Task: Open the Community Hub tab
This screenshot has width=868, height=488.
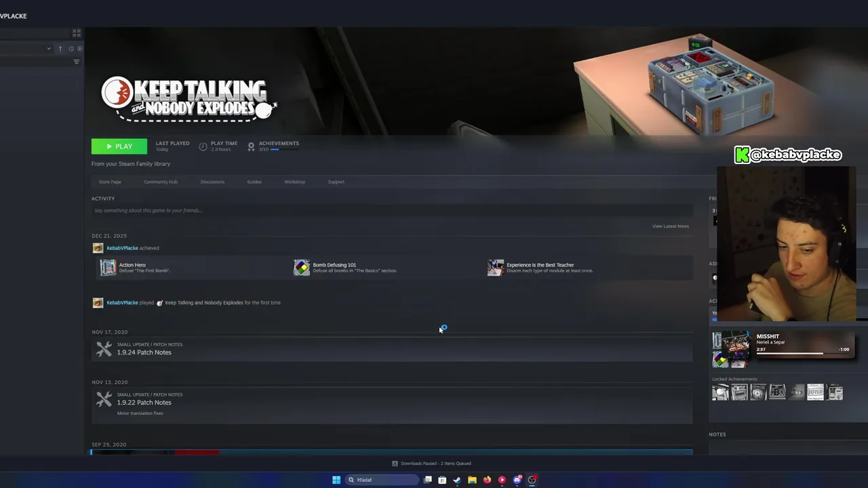Action: click(161, 182)
